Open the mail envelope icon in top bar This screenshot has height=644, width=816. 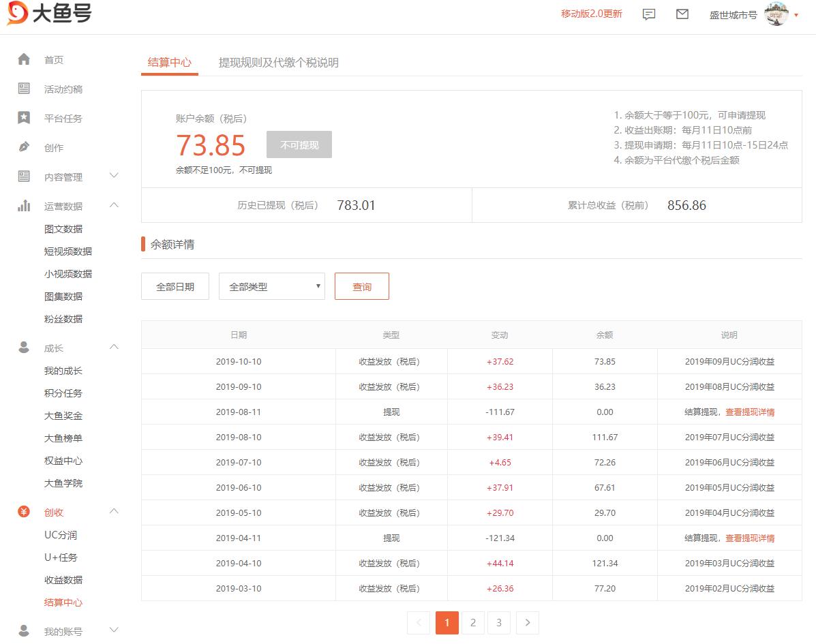tap(682, 14)
